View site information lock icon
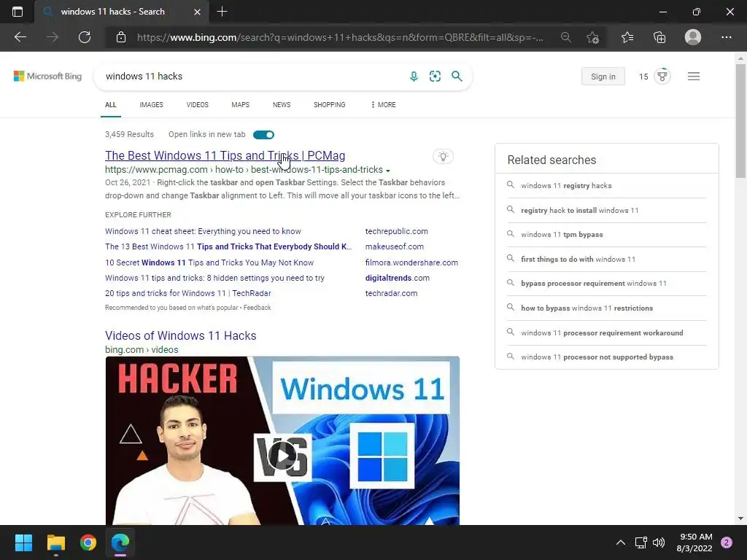Image resolution: width=747 pixels, height=560 pixels. (121, 37)
